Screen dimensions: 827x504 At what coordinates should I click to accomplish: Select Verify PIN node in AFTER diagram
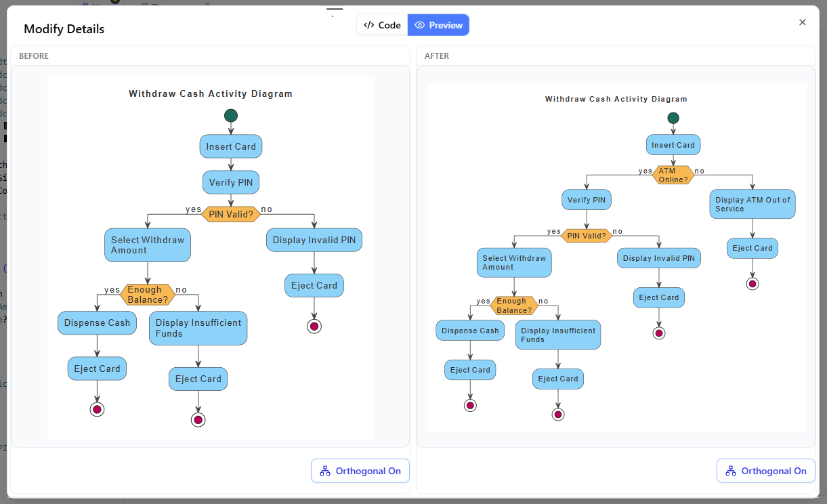point(587,200)
